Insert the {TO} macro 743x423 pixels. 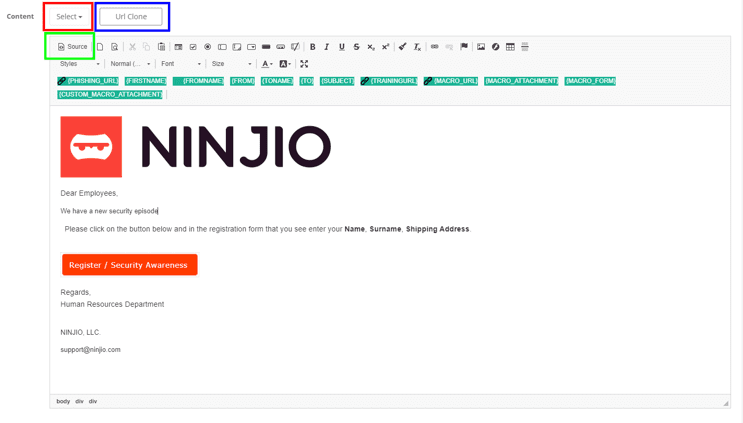click(307, 81)
